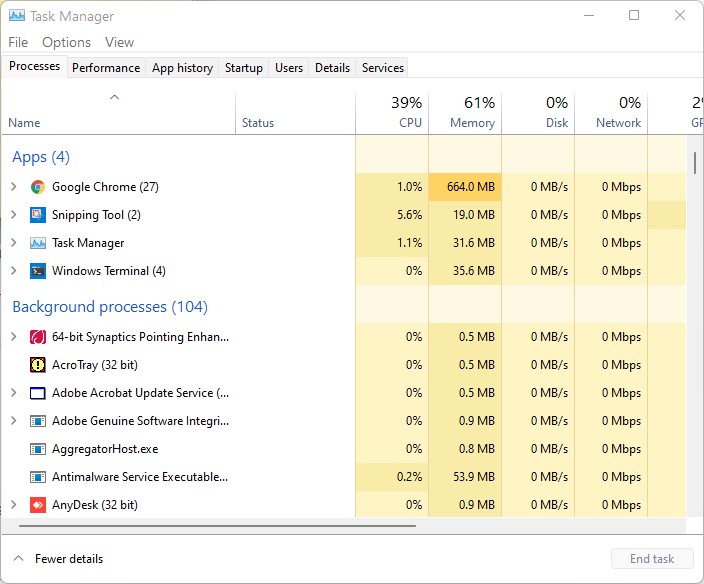The image size is (704, 584).
Task: Sort processes by Network column
Action: (612, 114)
